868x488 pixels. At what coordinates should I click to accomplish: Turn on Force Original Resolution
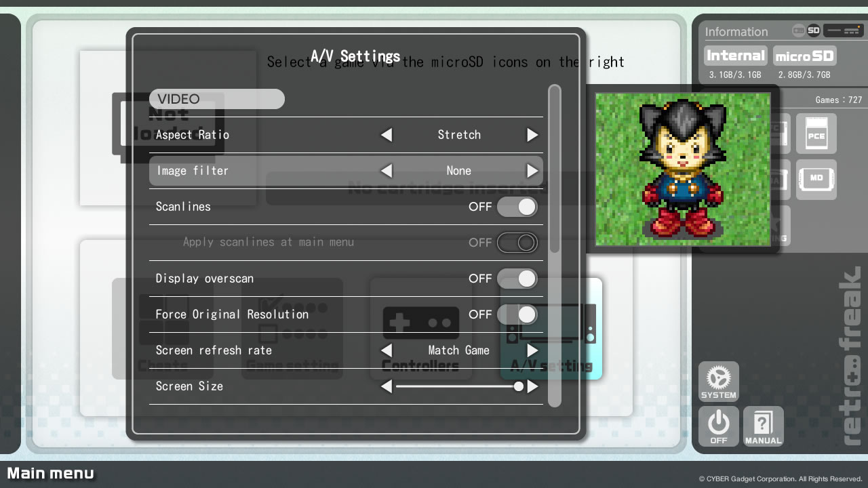(x=517, y=314)
